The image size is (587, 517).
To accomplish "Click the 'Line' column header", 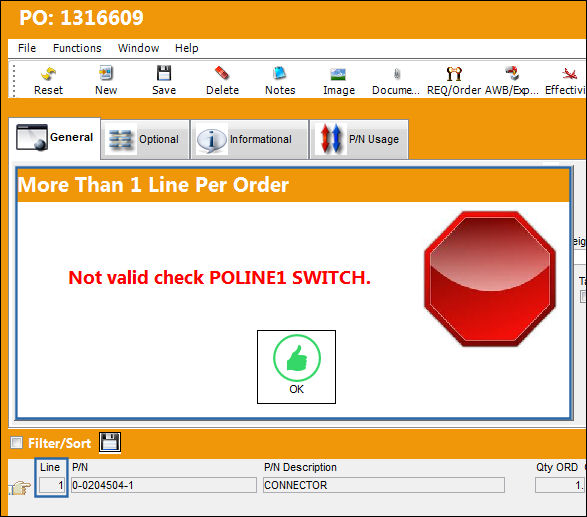I will (x=50, y=467).
